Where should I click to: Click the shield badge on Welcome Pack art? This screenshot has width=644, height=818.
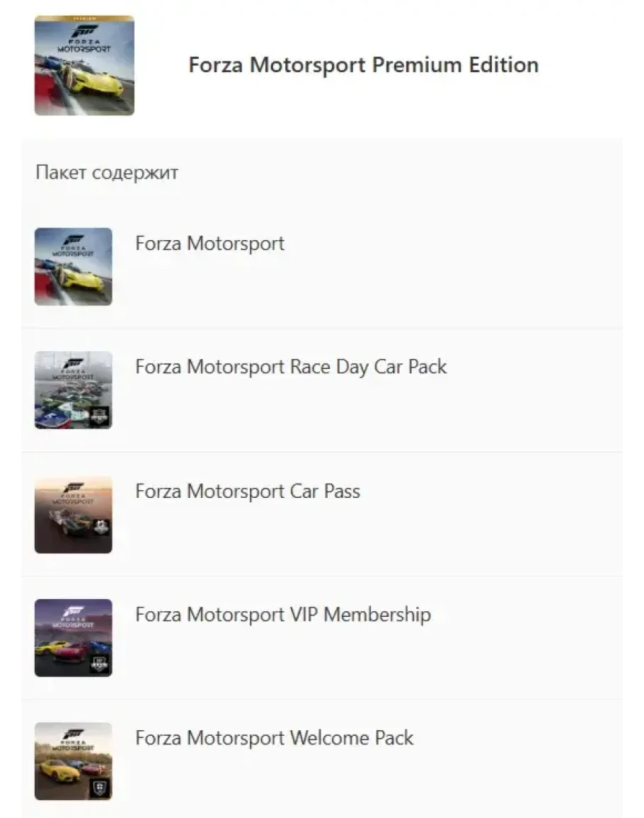[x=100, y=788]
